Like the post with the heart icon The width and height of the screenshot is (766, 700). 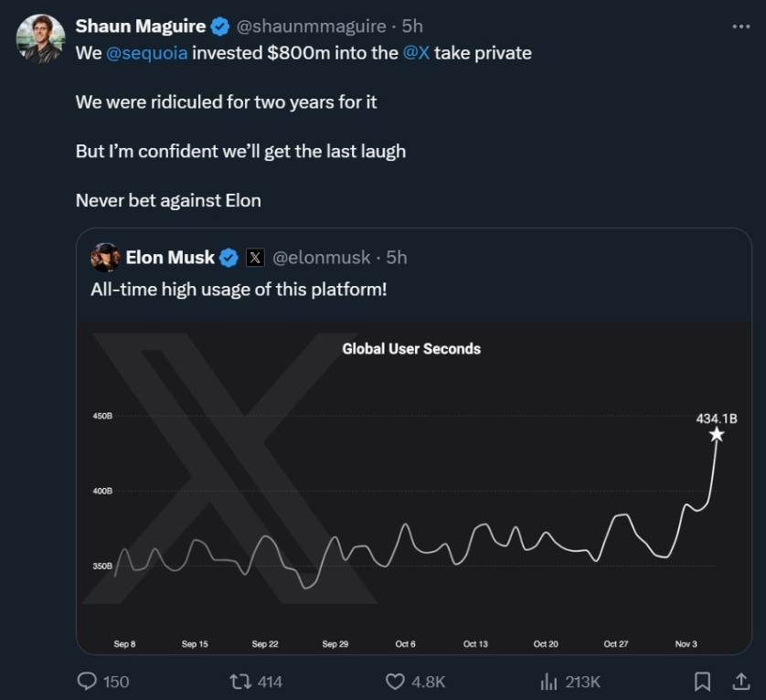coord(395,682)
